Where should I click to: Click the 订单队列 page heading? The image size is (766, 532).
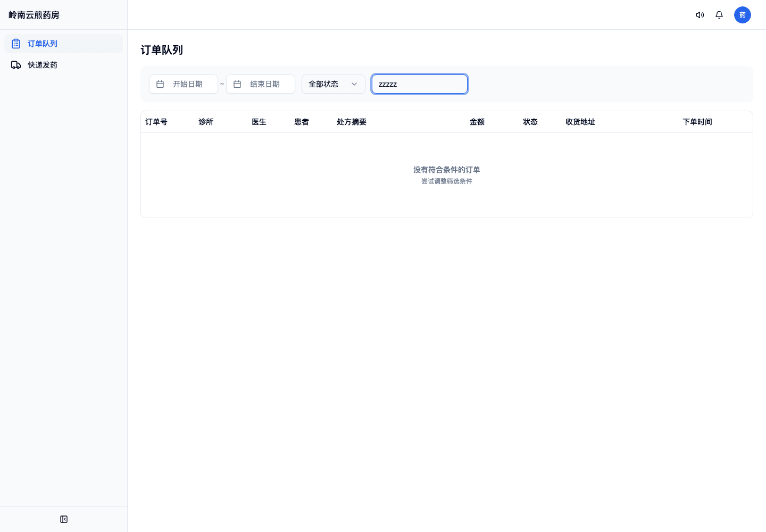162,50
